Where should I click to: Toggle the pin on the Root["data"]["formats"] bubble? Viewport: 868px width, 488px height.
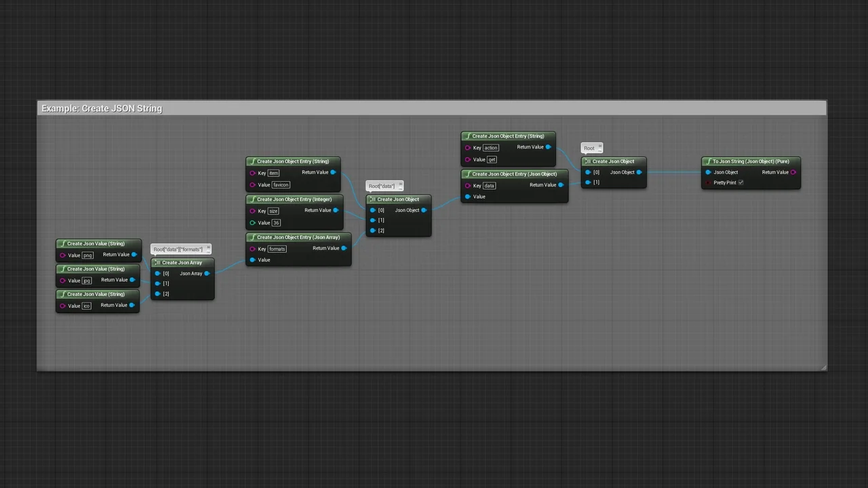pos(208,249)
